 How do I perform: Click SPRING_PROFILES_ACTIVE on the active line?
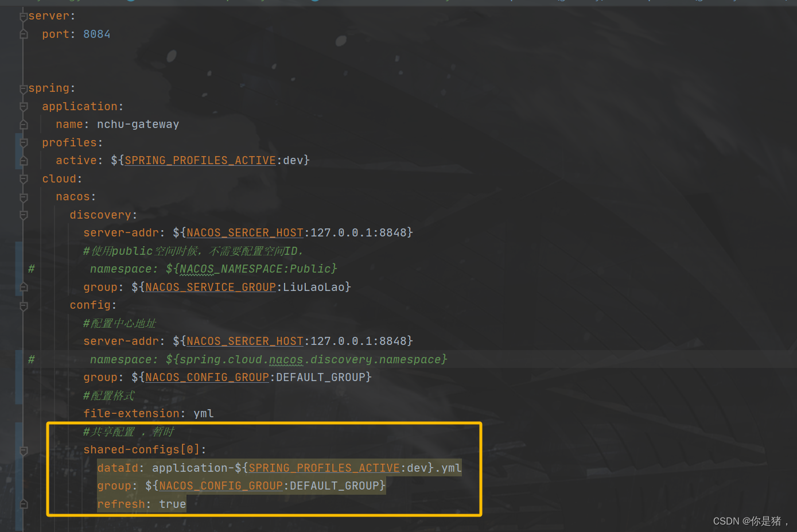pyautogui.click(x=200, y=161)
